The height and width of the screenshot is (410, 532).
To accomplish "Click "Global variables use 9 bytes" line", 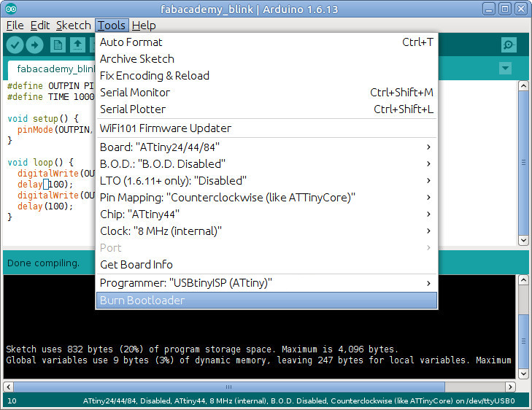I will (x=258, y=360).
